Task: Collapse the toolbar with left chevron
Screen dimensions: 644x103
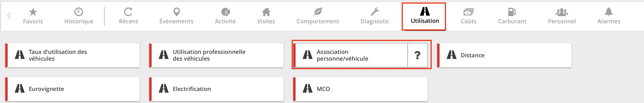Action: [x=9, y=16]
